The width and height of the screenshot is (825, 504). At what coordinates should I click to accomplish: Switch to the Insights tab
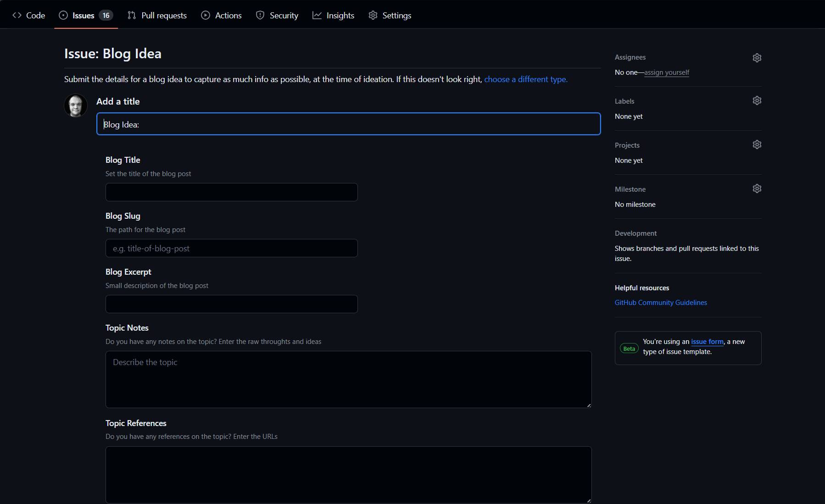[334, 15]
